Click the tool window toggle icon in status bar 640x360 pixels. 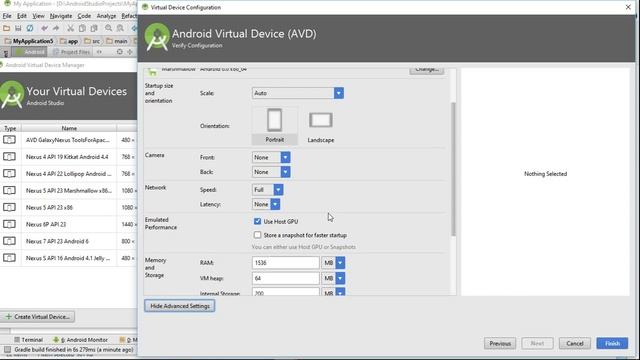[7, 350]
